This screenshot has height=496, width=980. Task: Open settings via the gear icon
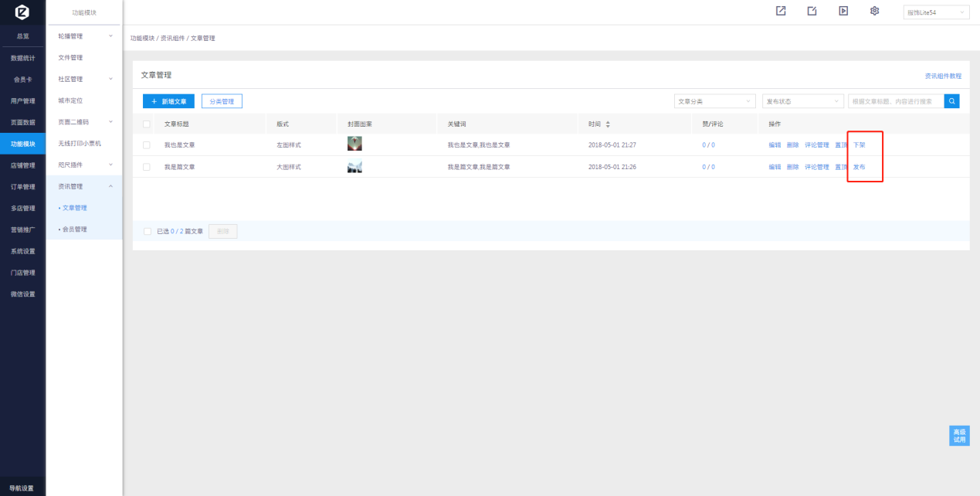tap(874, 11)
